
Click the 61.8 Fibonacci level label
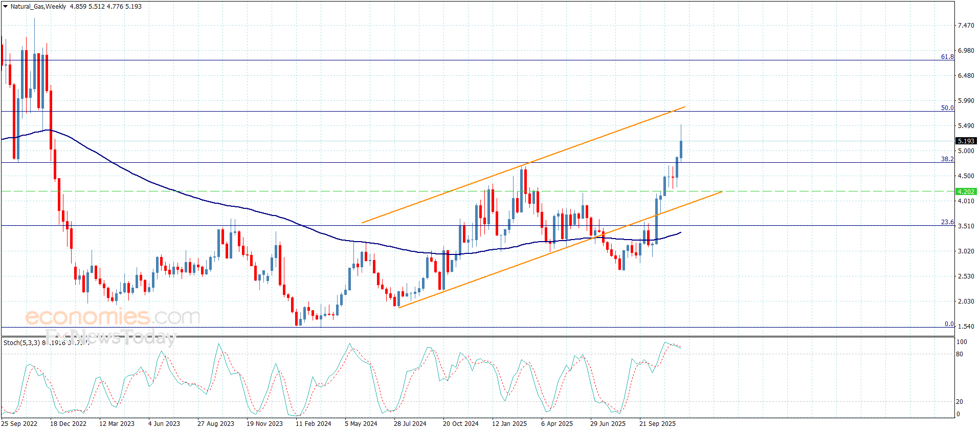pos(947,57)
